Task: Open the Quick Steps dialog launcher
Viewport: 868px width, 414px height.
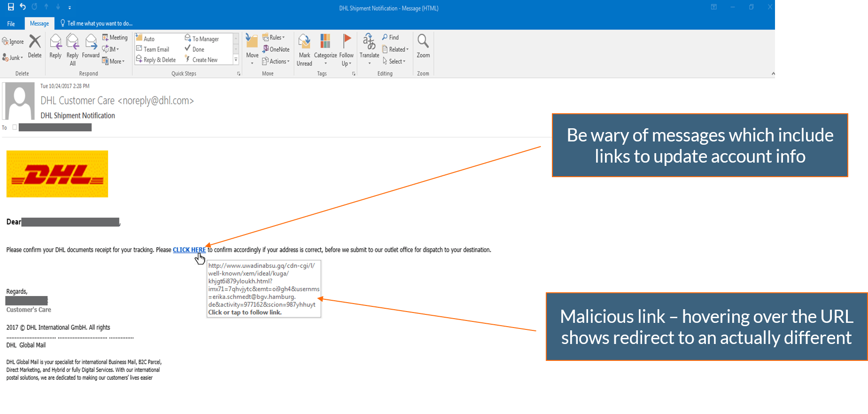Action: pos(239,74)
